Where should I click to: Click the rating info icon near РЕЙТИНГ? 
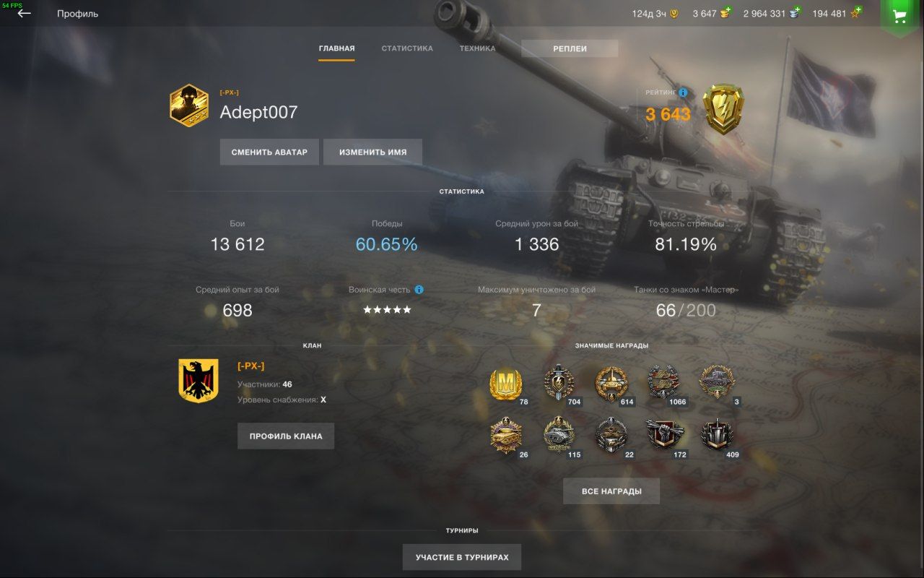pyautogui.click(x=682, y=92)
